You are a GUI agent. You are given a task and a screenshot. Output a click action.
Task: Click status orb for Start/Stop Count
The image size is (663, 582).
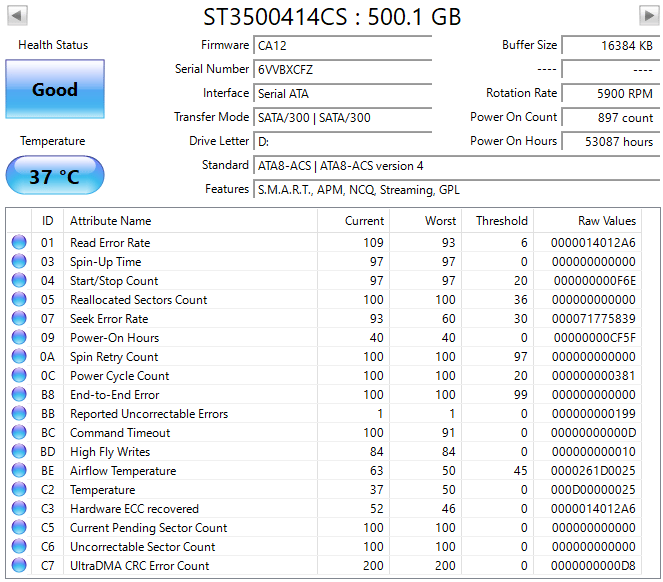coord(19,280)
